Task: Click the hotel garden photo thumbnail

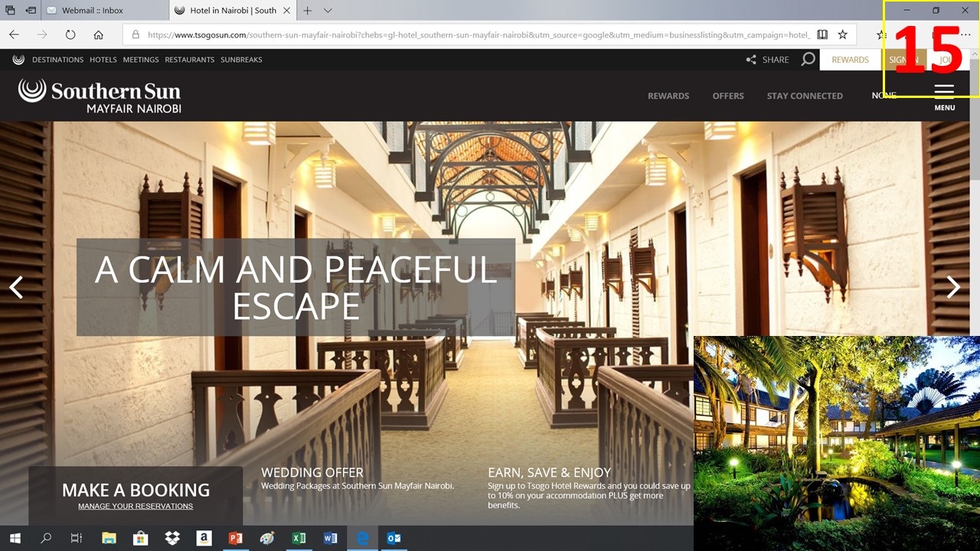Action: 837,443
